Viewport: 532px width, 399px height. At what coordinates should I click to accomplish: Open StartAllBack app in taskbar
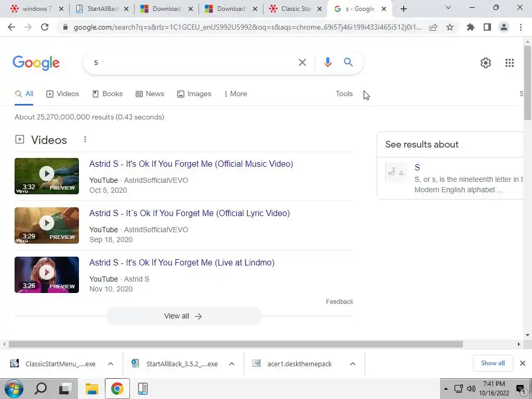(x=143, y=389)
